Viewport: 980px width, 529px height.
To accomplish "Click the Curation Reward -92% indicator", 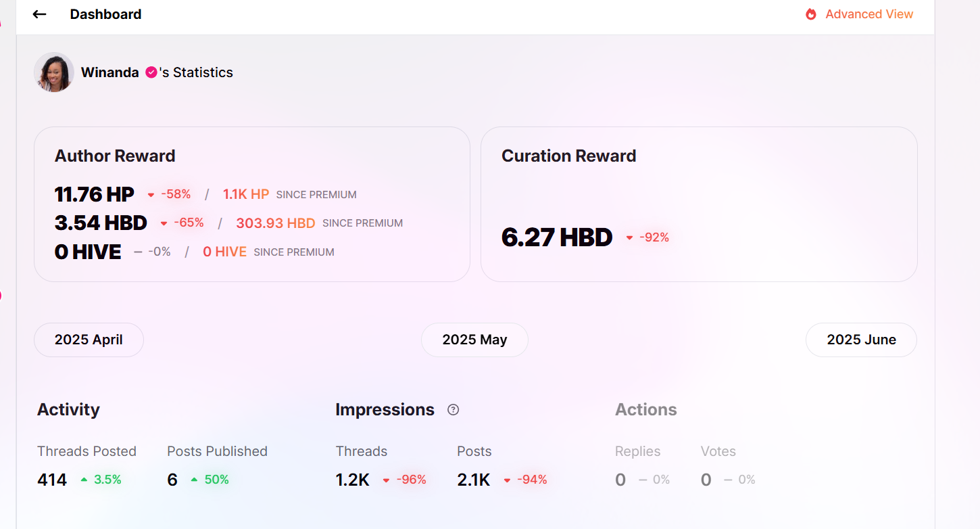I will pos(648,237).
